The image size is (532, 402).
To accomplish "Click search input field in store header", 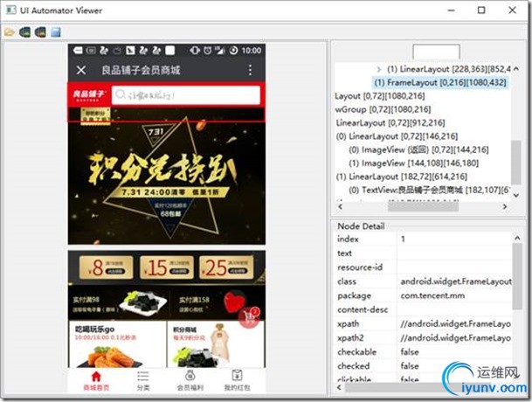I will click(x=186, y=94).
